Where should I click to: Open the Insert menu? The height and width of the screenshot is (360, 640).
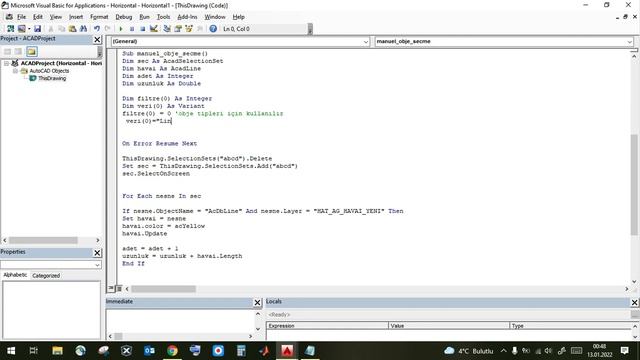(76, 17)
